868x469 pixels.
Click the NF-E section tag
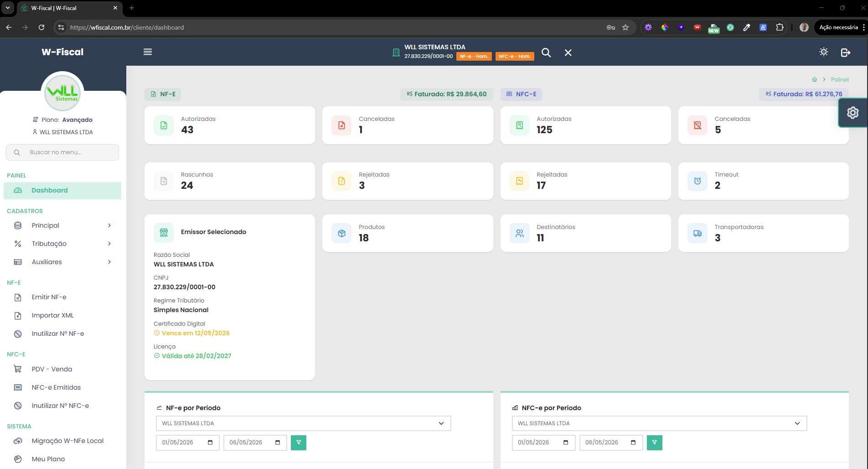(163, 94)
